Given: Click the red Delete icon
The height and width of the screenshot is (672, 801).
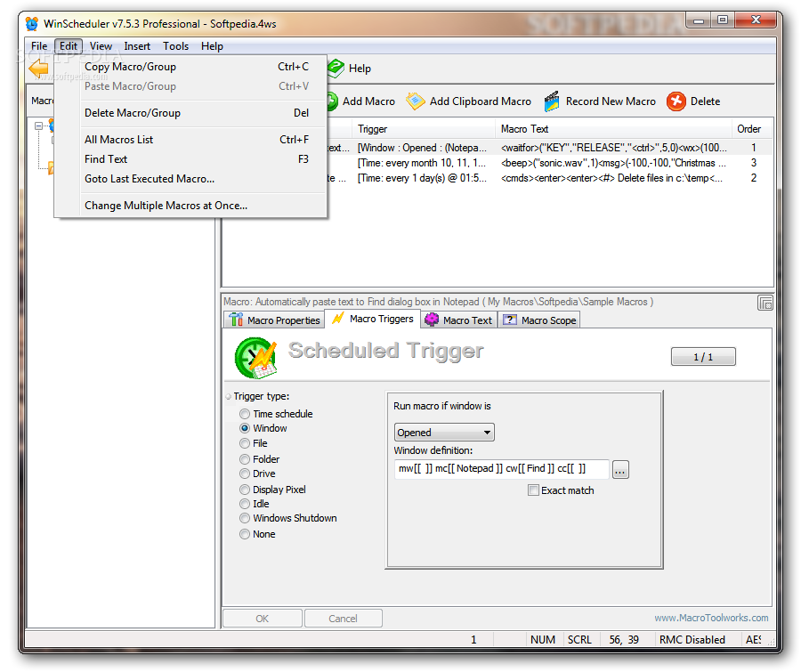Looking at the screenshot, I should click(676, 101).
